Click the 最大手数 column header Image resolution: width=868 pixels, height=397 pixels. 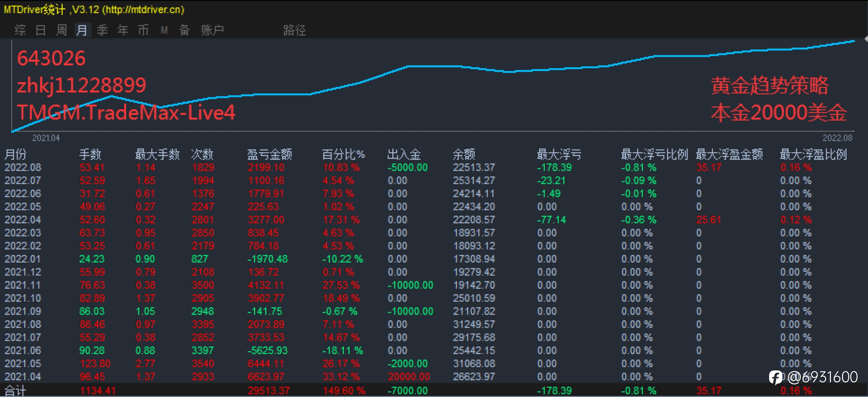[x=157, y=154]
